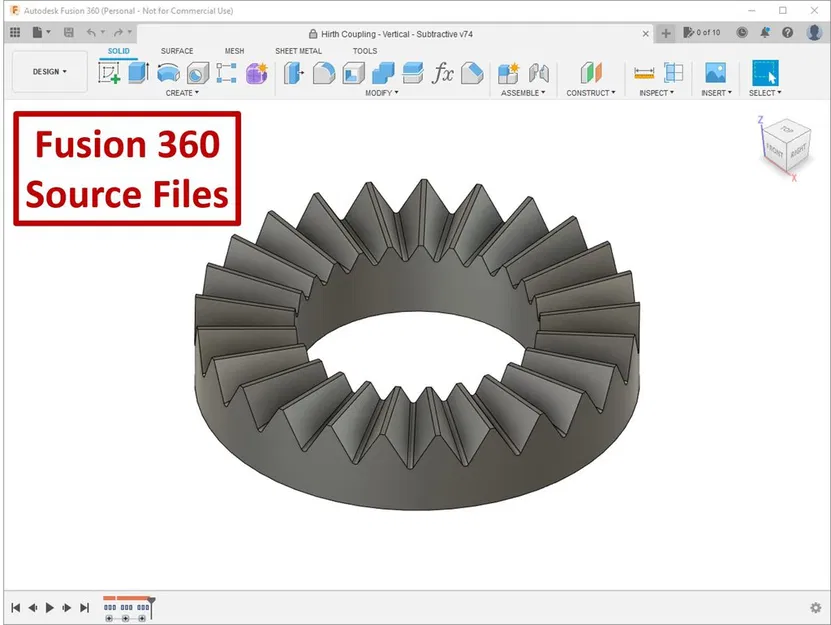The height and width of the screenshot is (625, 831).
Task: Select the Create Form tool
Action: [x=257, y=73]
